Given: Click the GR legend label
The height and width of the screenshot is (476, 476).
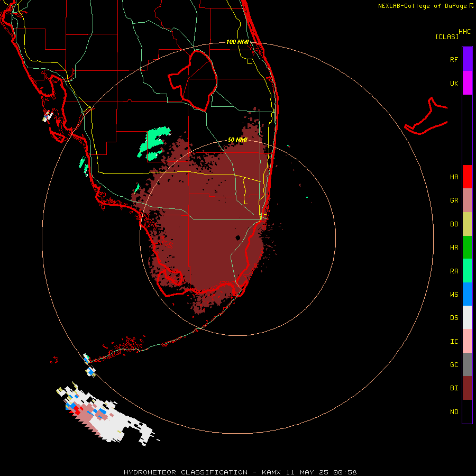Looking at the screenshot, I should (x=454, y=200).
